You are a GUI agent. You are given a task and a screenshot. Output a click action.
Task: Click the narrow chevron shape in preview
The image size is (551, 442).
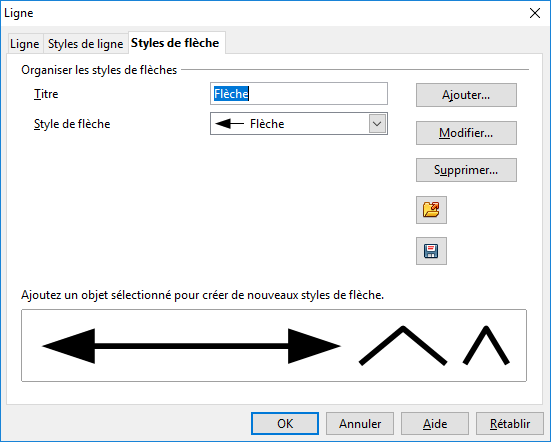pos(486,345)
